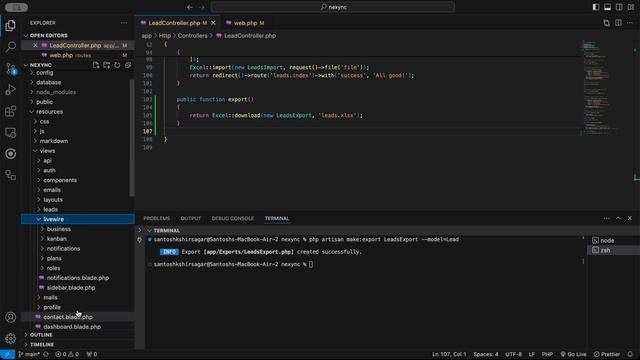
Task: Expand the Timeline section
Action: click(78, 345)
